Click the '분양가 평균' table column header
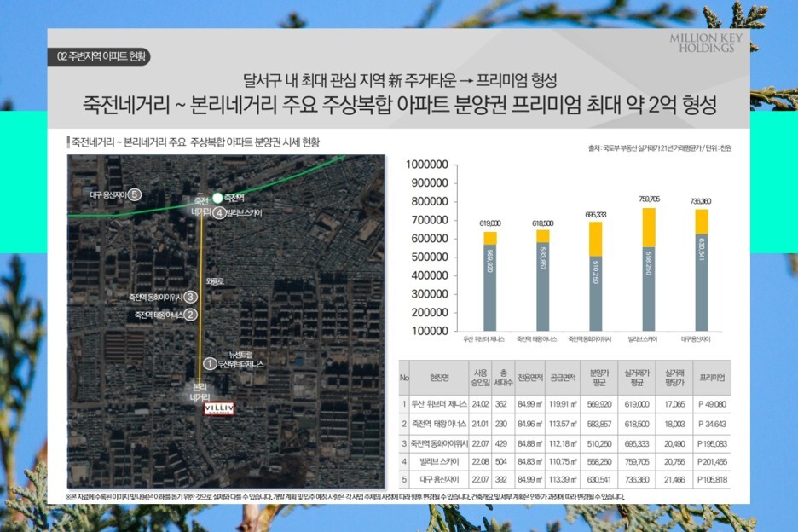 pyautogui.click(x=599, y=378)
